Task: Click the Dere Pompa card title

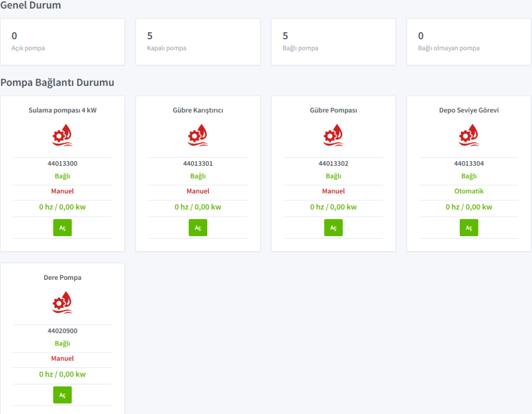Action: (62, 278)
